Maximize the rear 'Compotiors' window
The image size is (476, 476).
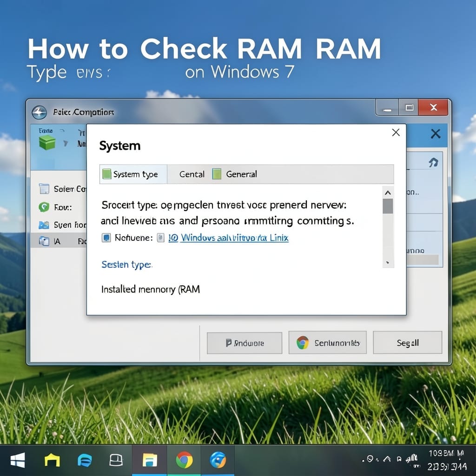tap(409, 107)
